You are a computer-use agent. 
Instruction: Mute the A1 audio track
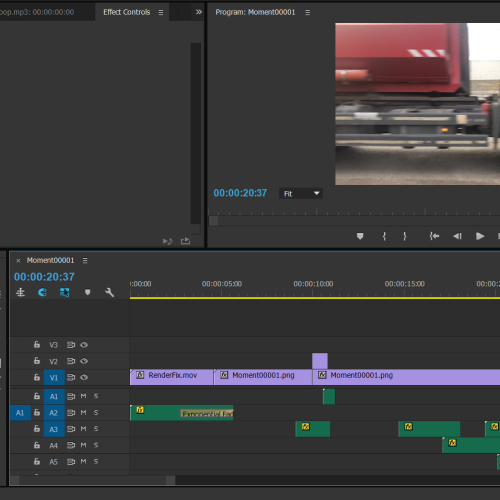tap(83, 396)
